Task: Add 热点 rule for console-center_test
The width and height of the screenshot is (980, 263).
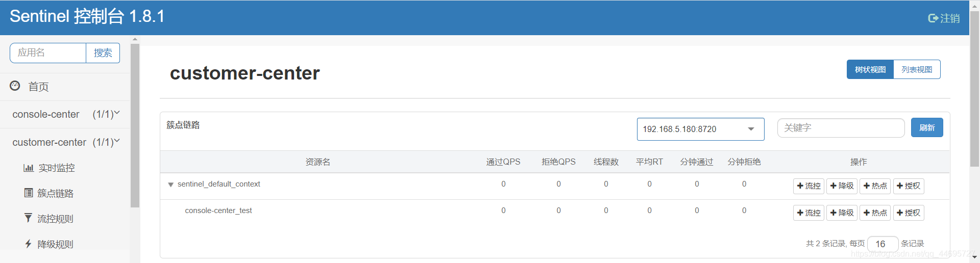Action: click(875, 213)
